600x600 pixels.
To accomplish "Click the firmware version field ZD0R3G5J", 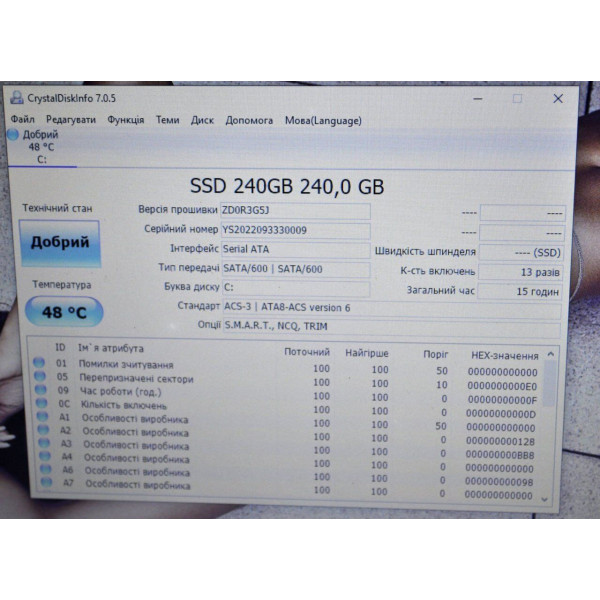I will click(x=295, y=210).
